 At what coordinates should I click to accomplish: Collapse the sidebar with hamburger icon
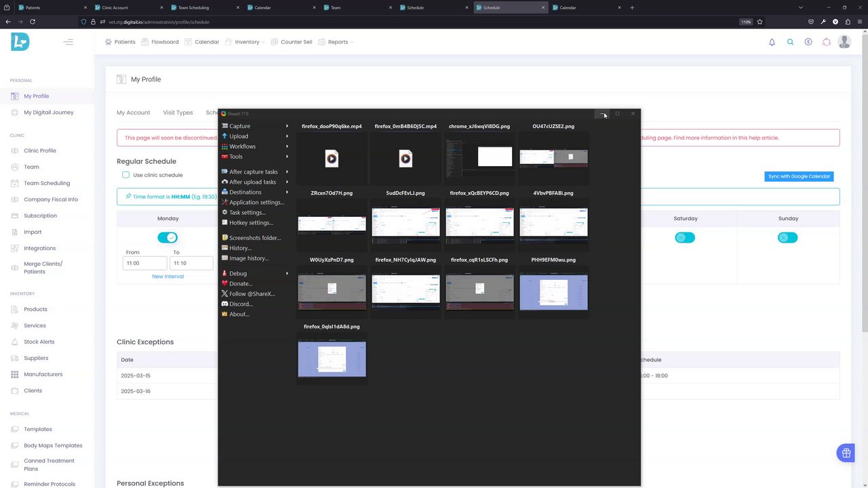click(68, 42)
